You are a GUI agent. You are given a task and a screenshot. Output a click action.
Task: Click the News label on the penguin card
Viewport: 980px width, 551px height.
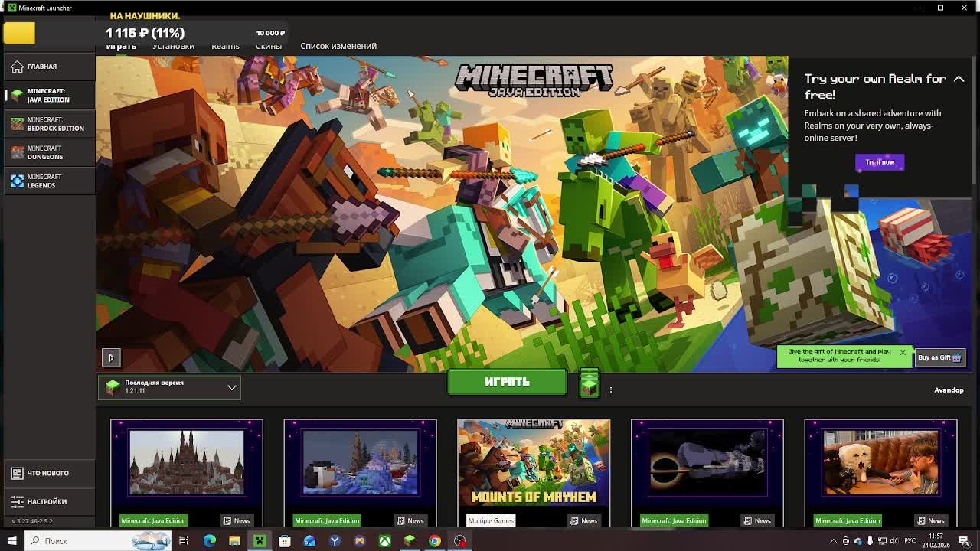(410, 520)
